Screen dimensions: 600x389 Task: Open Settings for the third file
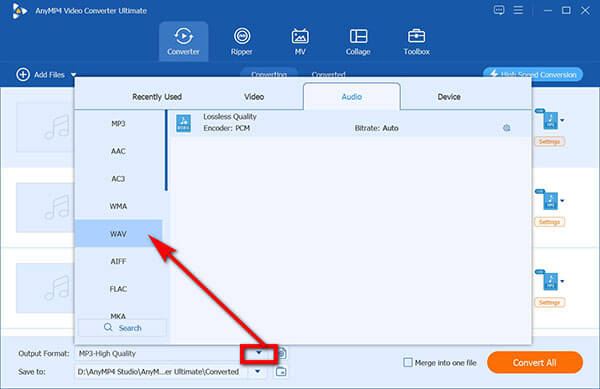[x=549, y=302]
